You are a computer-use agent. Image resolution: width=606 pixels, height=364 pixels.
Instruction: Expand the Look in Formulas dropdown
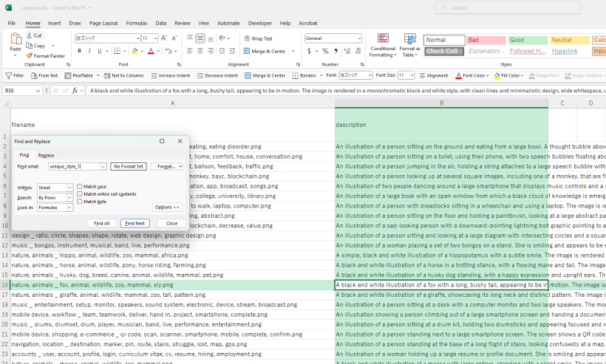[x=55, y=207]
